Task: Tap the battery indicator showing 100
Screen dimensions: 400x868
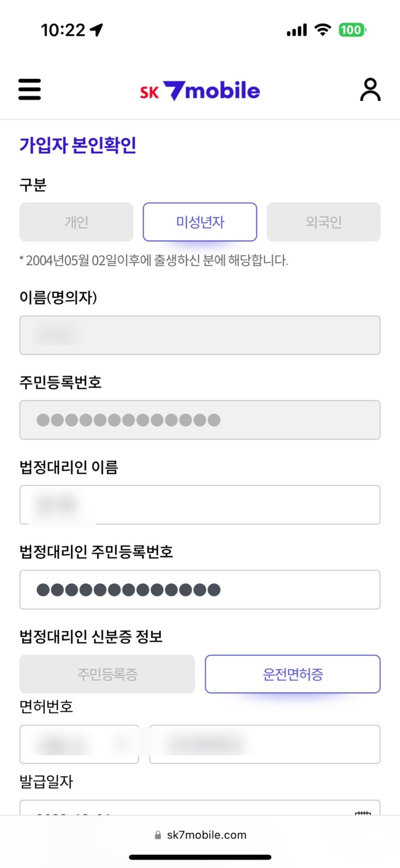Action: (352, 30)
